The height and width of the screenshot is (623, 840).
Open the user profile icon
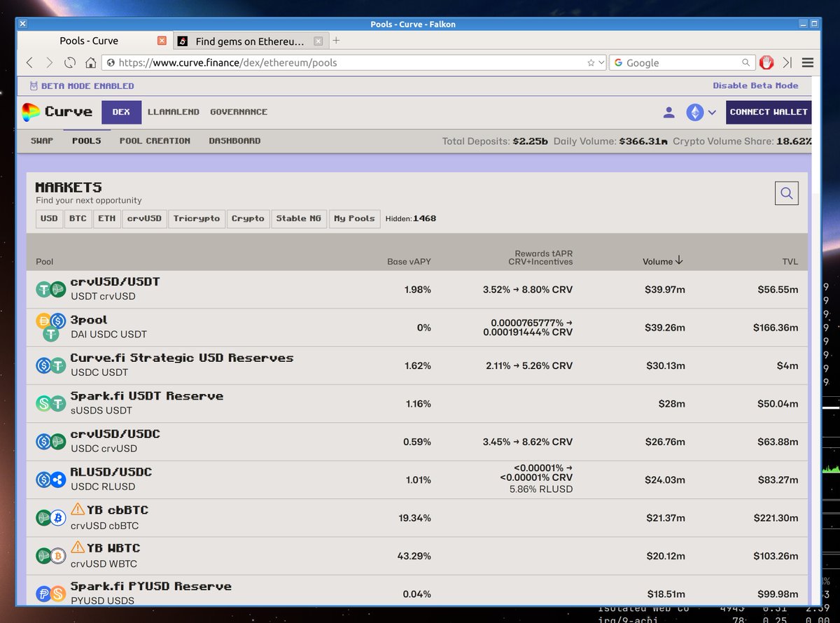[668, 112]
